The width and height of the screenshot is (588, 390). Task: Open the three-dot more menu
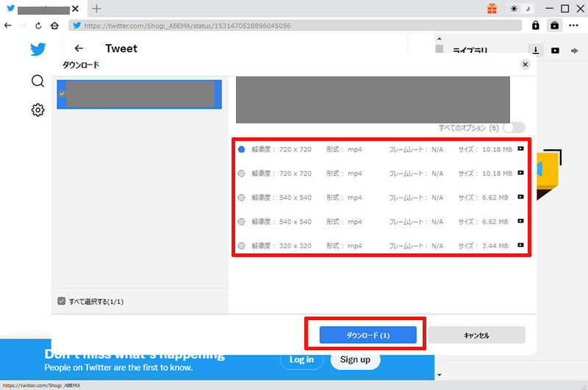574,25
